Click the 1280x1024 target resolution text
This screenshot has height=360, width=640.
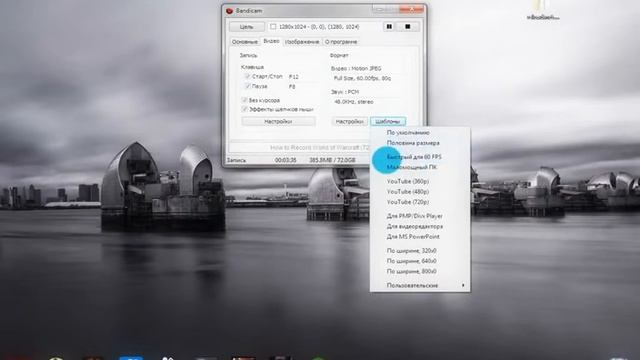coord(319,27)
